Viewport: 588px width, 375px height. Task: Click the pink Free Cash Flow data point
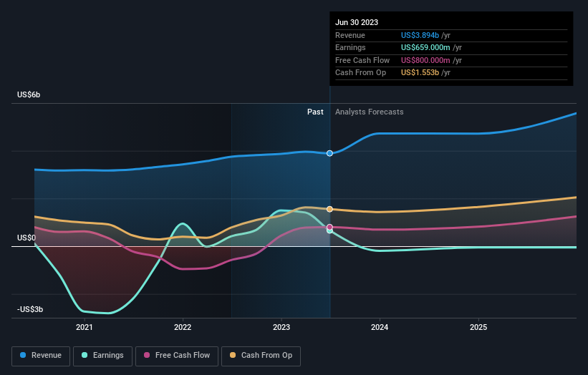click(329, 227)
